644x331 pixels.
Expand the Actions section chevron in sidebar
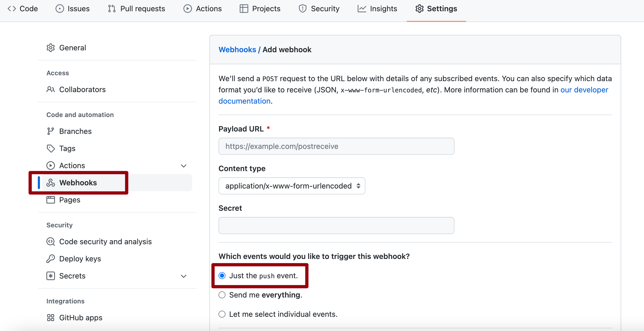click(x=184, y=166)
